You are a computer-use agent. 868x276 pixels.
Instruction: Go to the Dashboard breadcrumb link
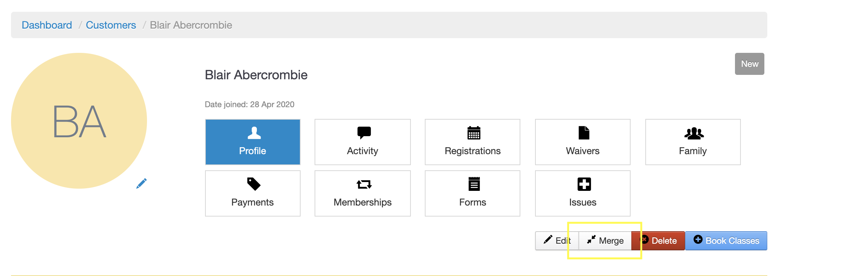[x=47, y=25]
